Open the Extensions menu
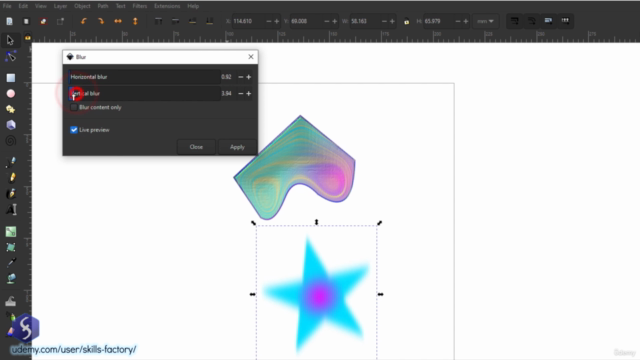 tap(167, 6)
